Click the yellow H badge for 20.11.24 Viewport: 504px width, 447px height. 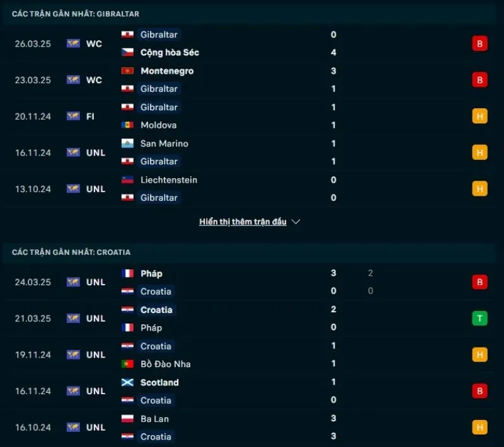pos(479,116)
